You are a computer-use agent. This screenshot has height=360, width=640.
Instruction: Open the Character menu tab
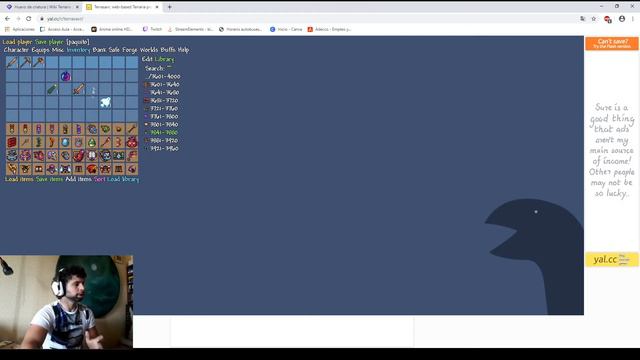point(16,50)
